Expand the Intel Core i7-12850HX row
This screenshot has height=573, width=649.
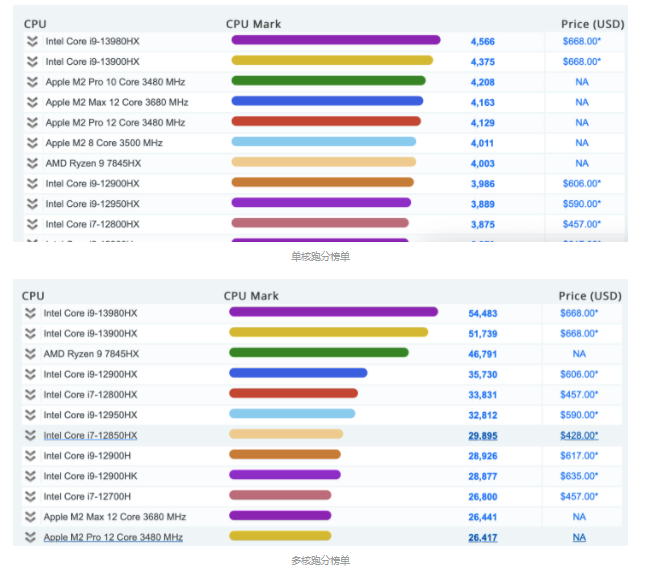(30, 436)
